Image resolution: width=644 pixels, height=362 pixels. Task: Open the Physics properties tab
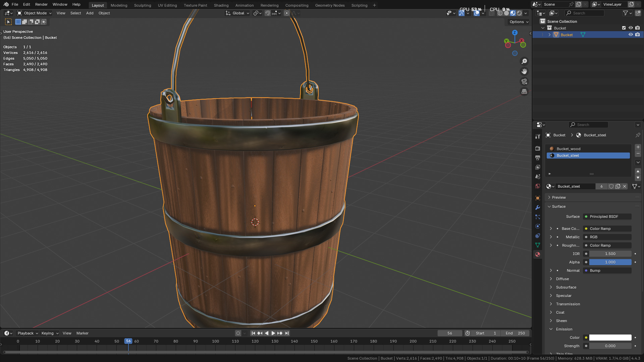coord(538,226)
